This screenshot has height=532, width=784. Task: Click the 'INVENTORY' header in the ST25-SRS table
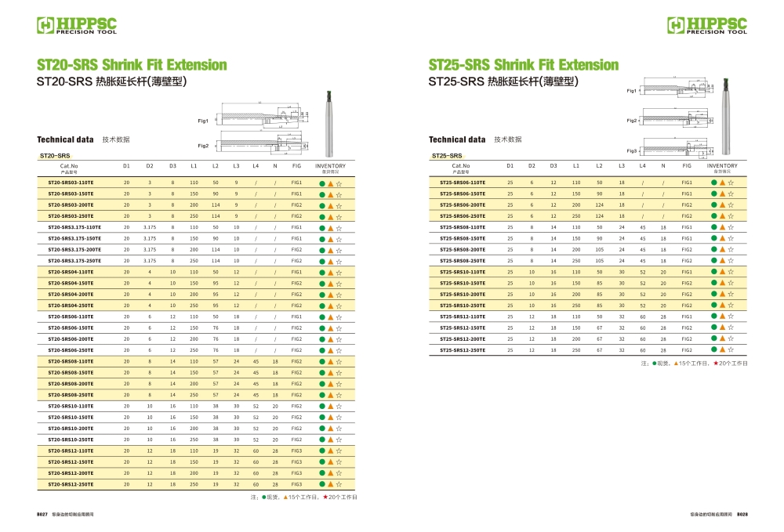pos(722,166)
